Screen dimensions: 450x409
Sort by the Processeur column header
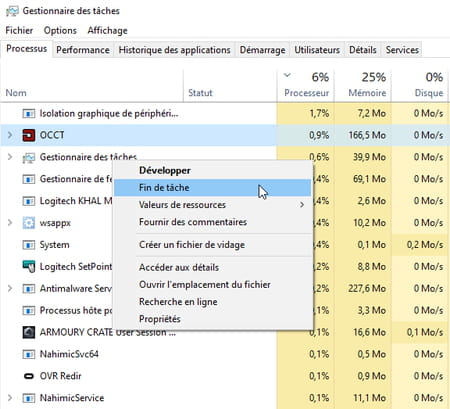[306, 85]
